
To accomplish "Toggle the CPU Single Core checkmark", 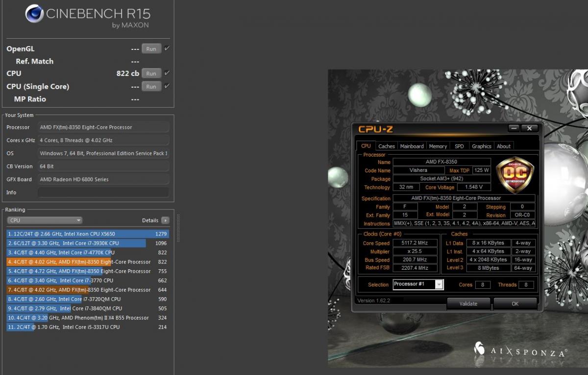I will (x=167, y=86).
